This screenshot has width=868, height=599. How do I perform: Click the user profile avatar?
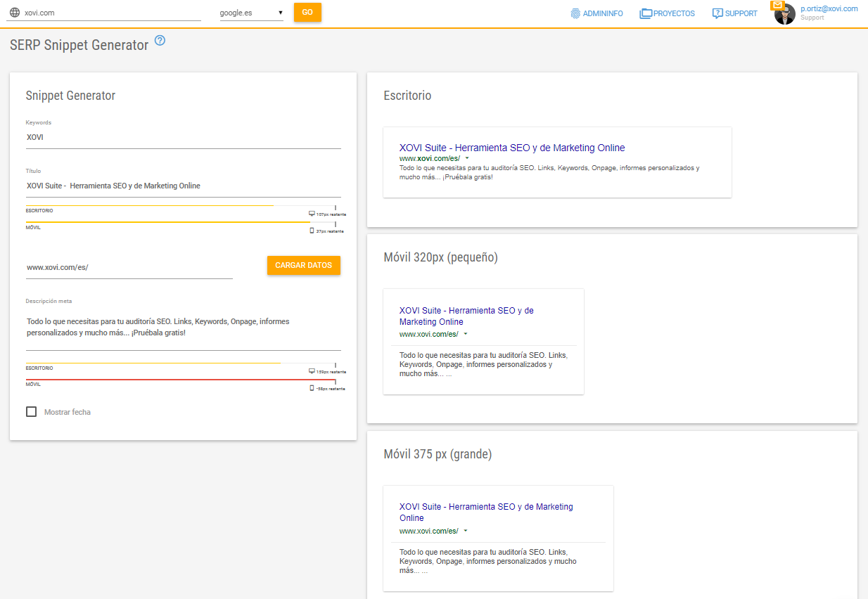point(785,14)
